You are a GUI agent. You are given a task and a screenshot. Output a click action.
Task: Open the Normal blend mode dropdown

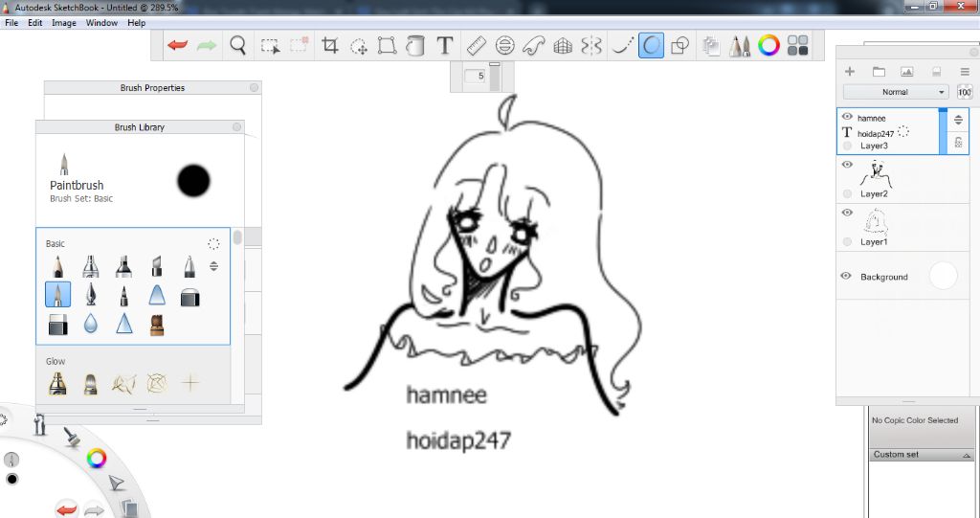tap(896, 92)
